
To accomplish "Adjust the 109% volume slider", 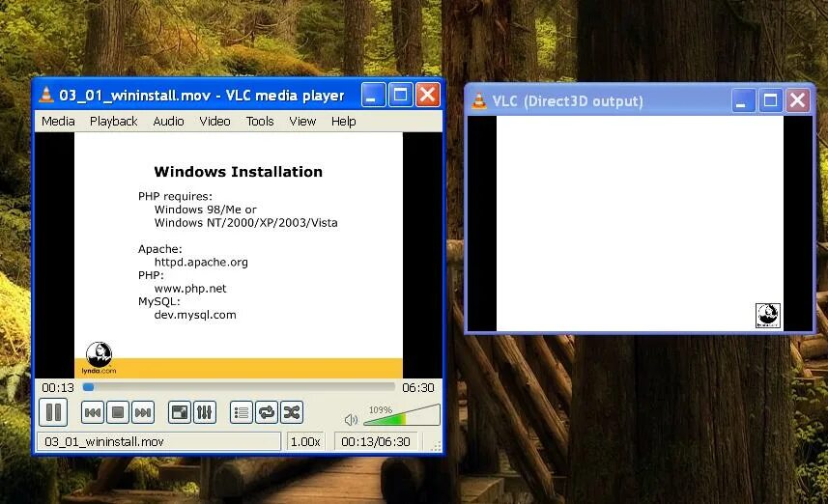I will point(402,415).
